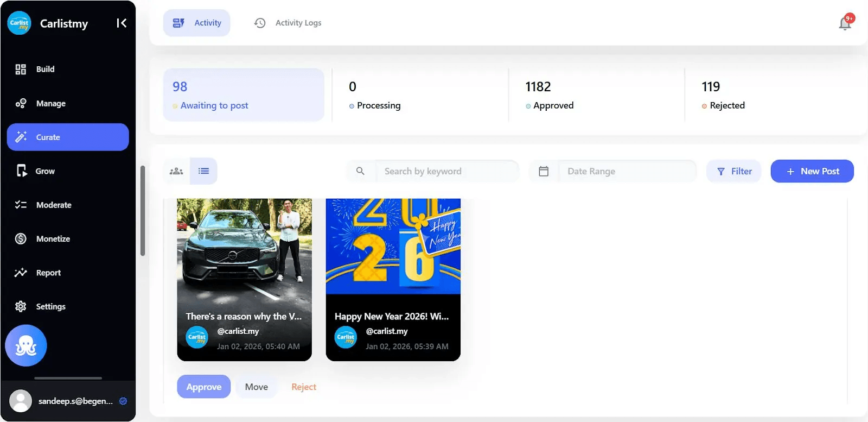Click the sidebar vertical scrollbar
This screenshot has height=422, width=868.
click(x=143, y=211)
